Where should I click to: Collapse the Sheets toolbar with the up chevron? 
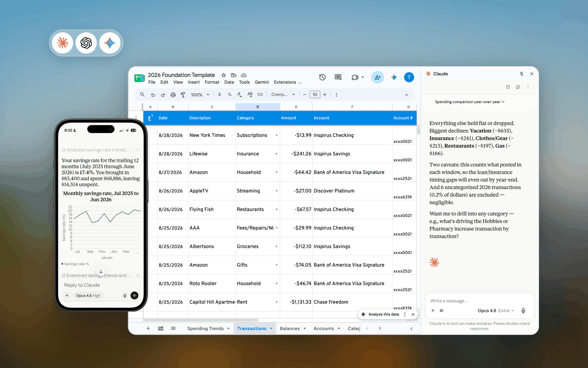(406, 95)
